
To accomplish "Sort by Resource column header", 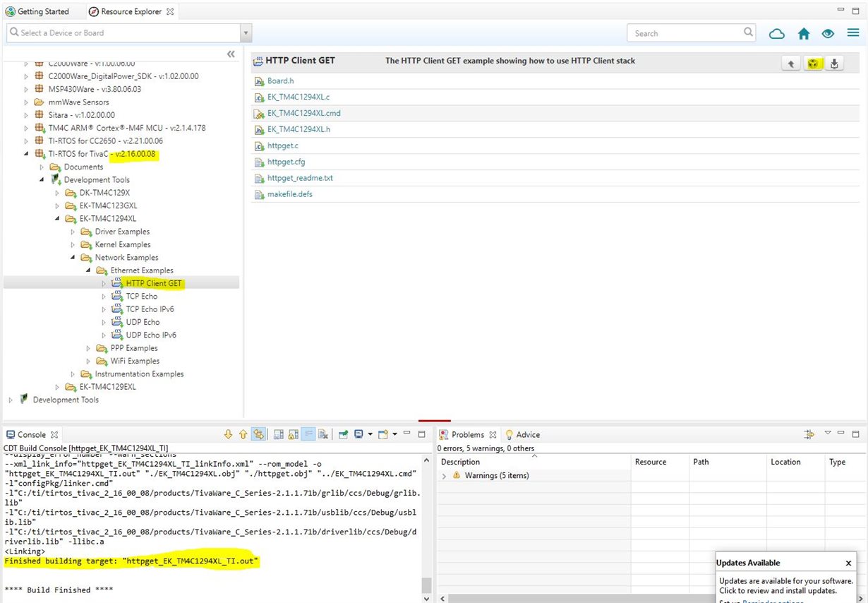I will coord(660,462).
